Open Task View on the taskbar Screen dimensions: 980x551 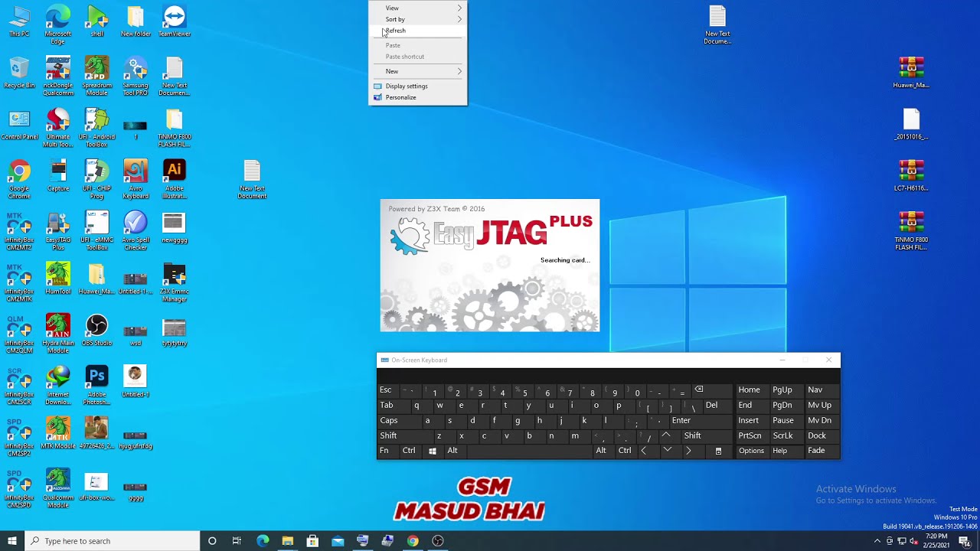click(x=237, y=541)
